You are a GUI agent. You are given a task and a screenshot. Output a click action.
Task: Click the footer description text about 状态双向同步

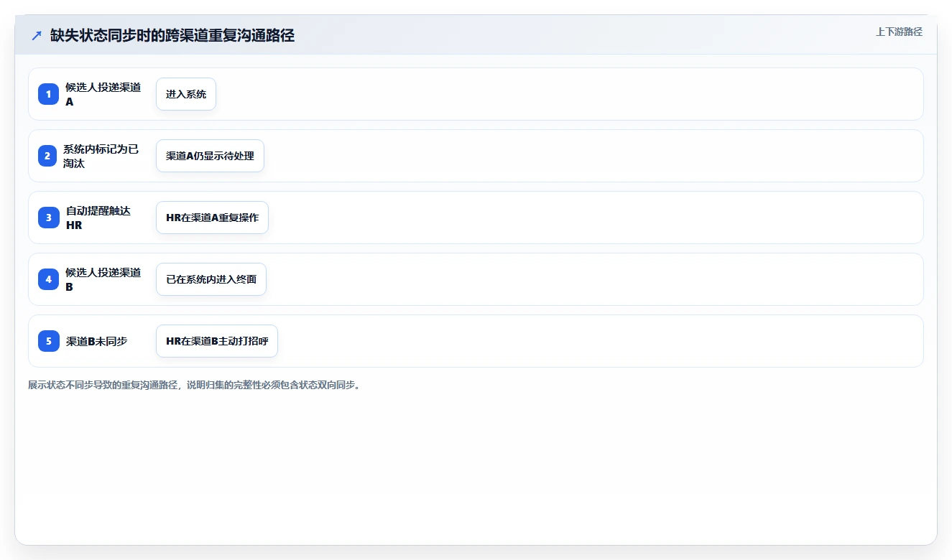(x=195, y=385)
